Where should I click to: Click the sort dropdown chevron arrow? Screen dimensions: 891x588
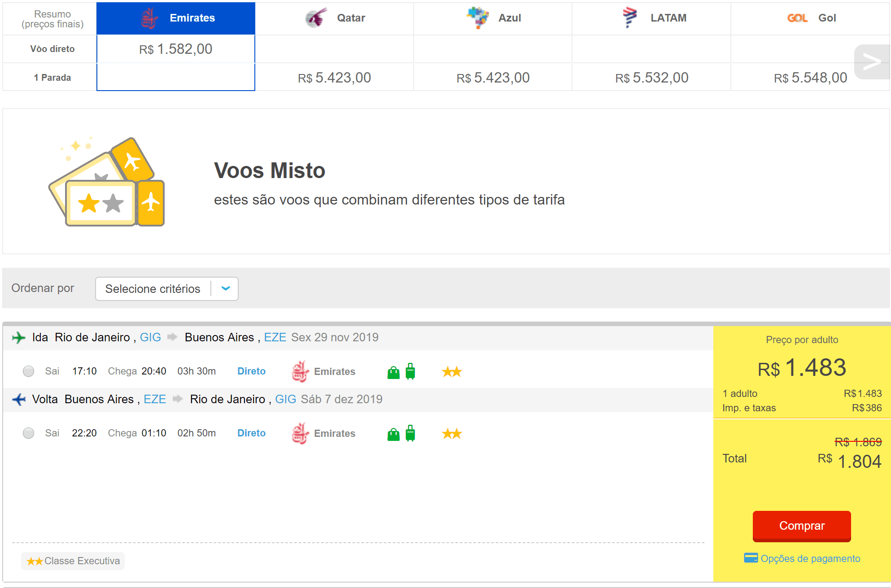226,288
